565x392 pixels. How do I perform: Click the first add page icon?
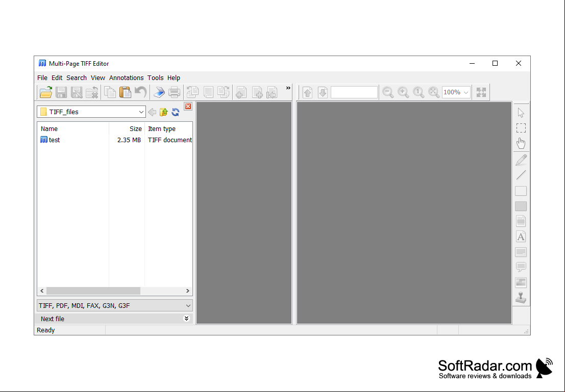pyautogui.click(x=241, y=92)
